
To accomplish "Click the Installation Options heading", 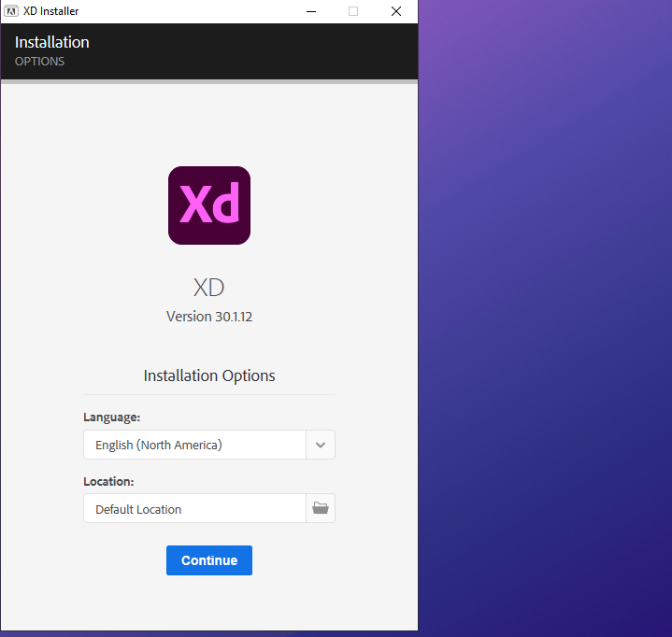I will pos(209,375).
